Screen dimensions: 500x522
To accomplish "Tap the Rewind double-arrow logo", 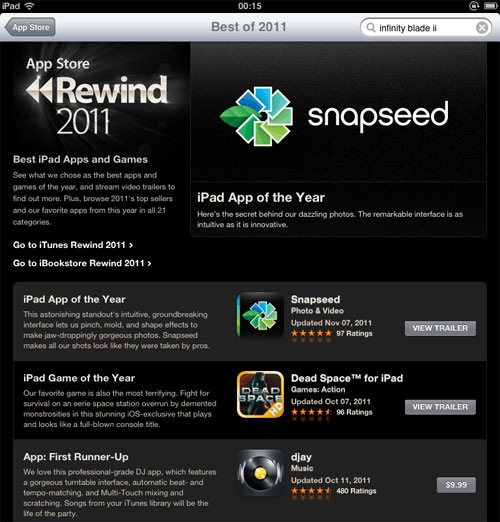I will point(39,90).
